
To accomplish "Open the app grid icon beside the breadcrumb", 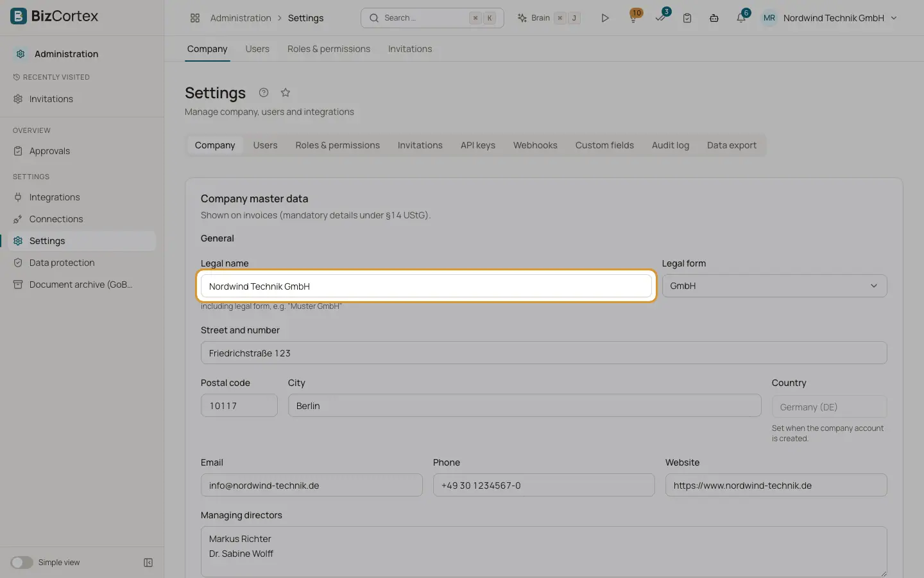I will click(x=195, y=18).
